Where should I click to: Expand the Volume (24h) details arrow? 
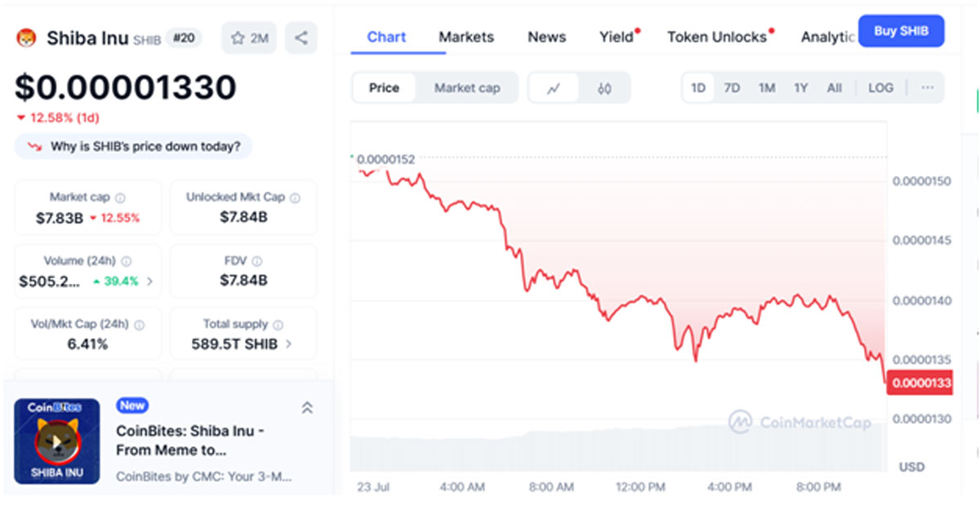coord(149,281)
